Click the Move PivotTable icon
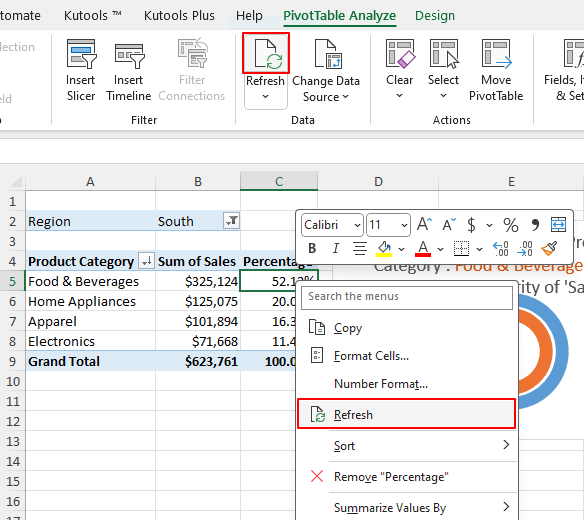 point(496,54)
